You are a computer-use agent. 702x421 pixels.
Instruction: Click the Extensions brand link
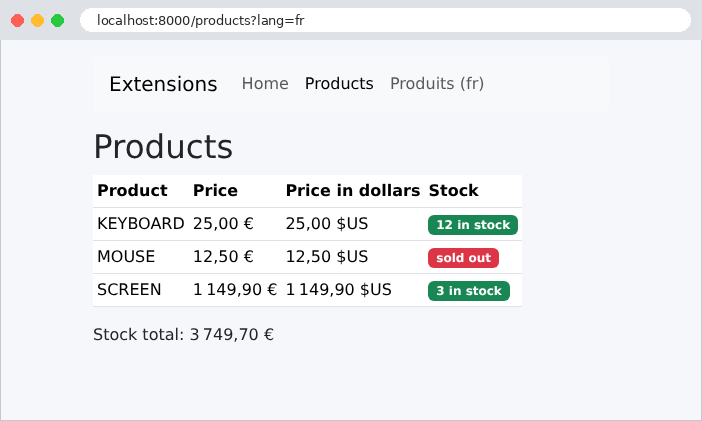tap(163, 84)
